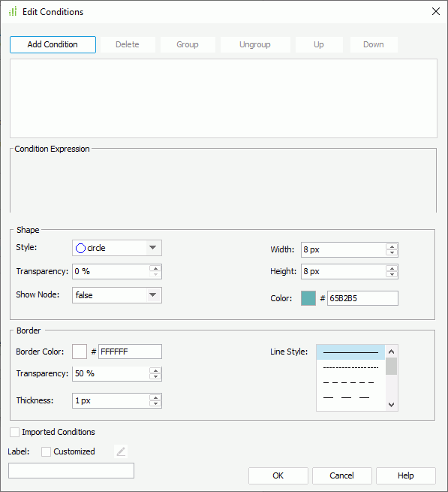Decrease Shape Transparency spinner down arrow

[155, 275]
